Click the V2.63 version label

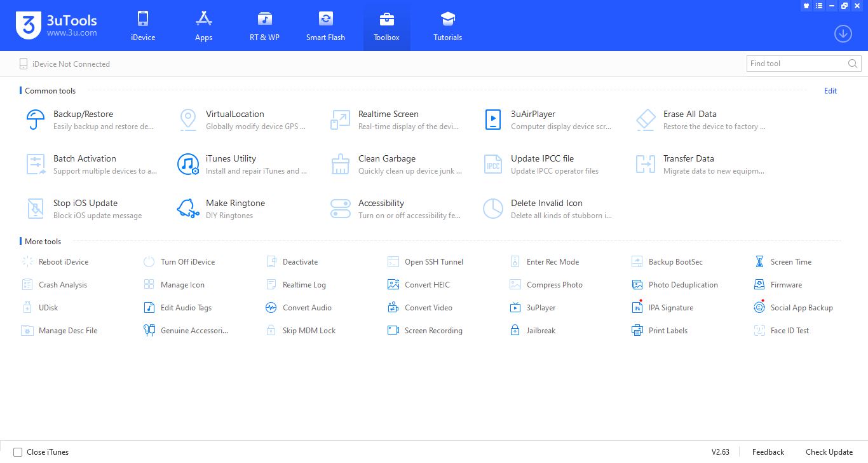coord(721,452)
